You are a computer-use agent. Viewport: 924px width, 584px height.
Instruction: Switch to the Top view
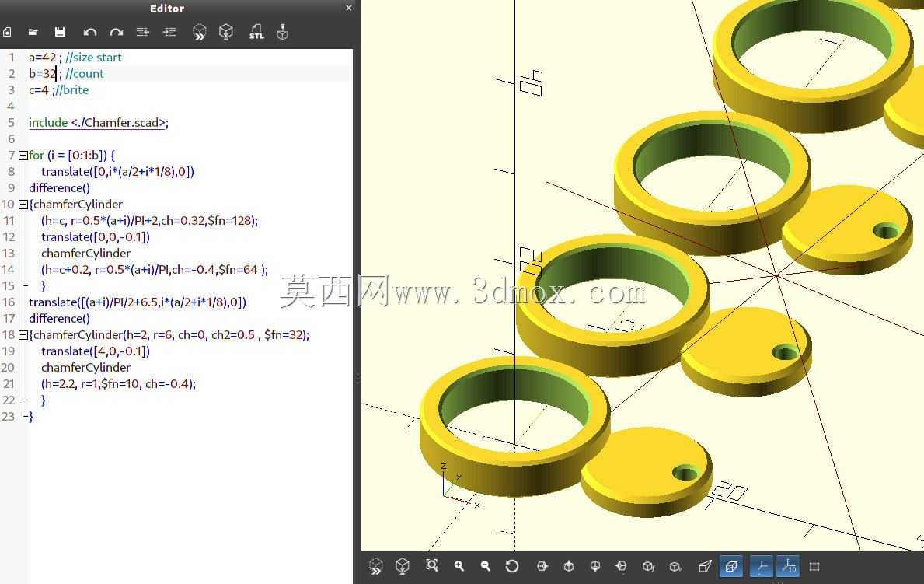click(x=569, y=566)
